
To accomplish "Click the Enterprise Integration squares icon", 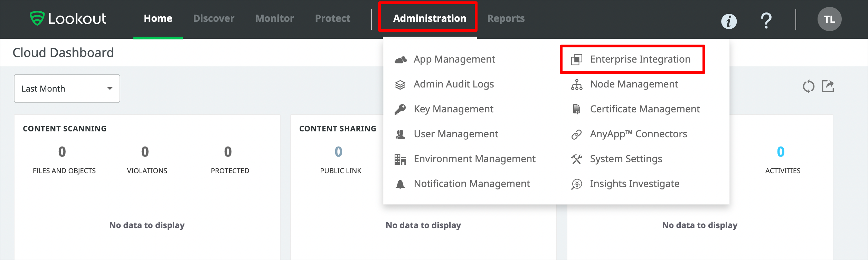I will tap(576, 60).
